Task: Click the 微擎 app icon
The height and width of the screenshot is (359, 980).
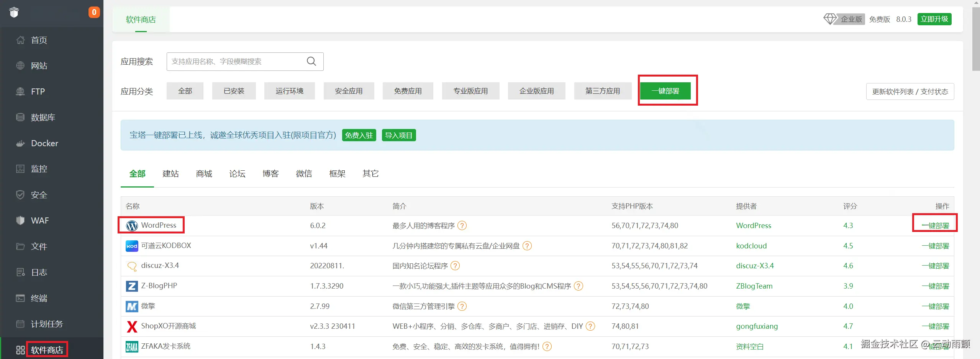Action: click(132, 306)
